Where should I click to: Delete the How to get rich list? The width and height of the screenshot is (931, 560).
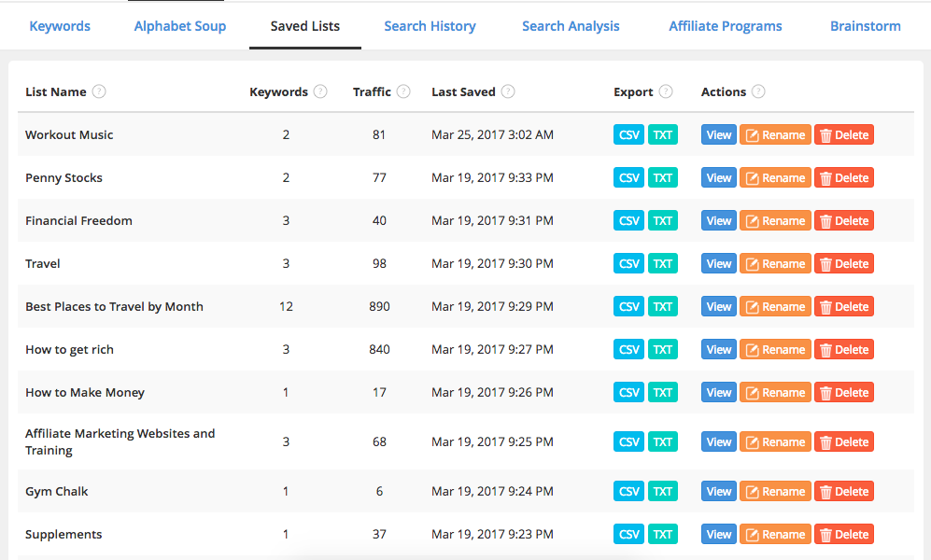click(x=844, y=349)
